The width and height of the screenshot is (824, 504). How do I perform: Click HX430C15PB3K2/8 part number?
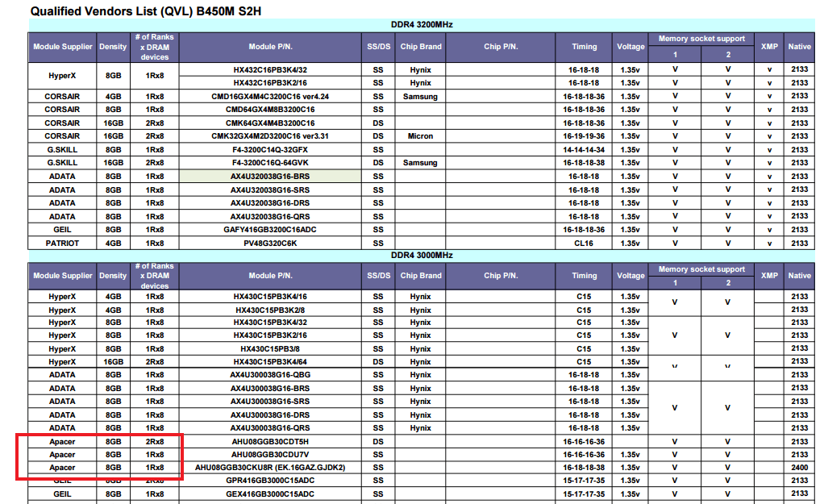270,310
